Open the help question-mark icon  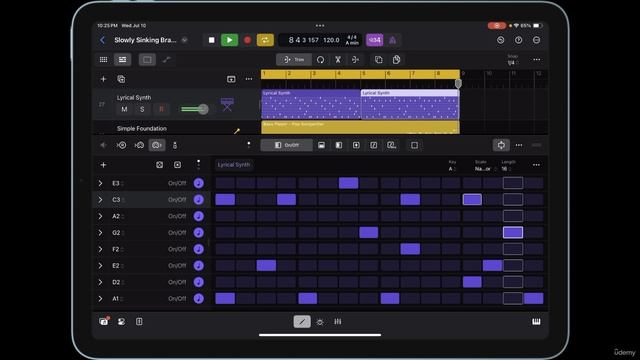pos(518,40)
